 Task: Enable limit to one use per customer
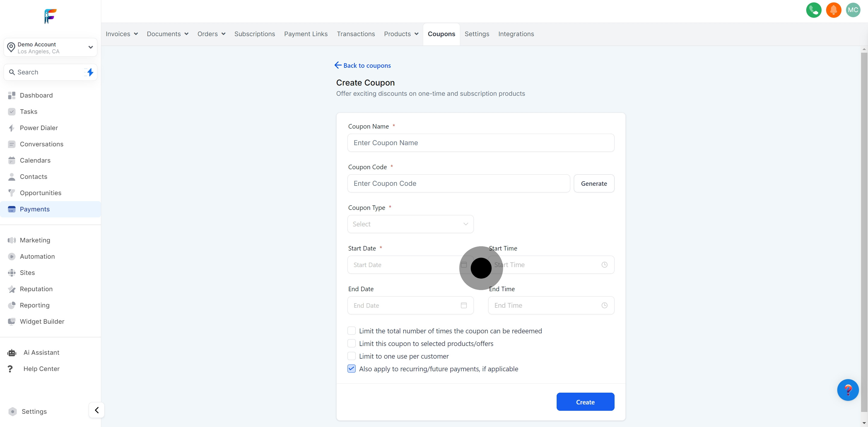pyautogui.click(x=351, y=356)
